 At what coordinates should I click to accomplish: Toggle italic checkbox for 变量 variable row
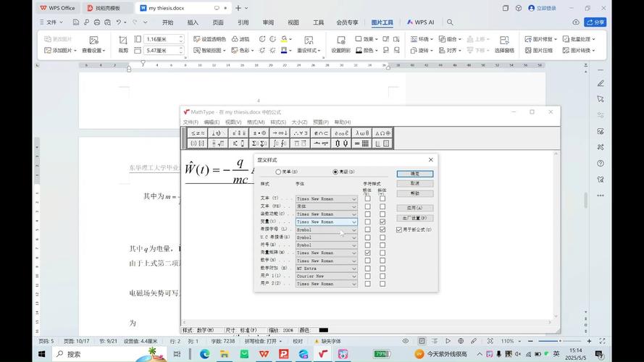pos(382,222)
